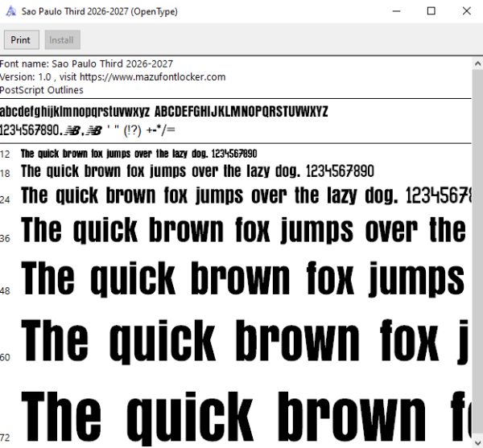Viewport: 483px width, 448px height.
Task: Click the size label '72'
Action: pyautogui.click(x=5, y=438)
